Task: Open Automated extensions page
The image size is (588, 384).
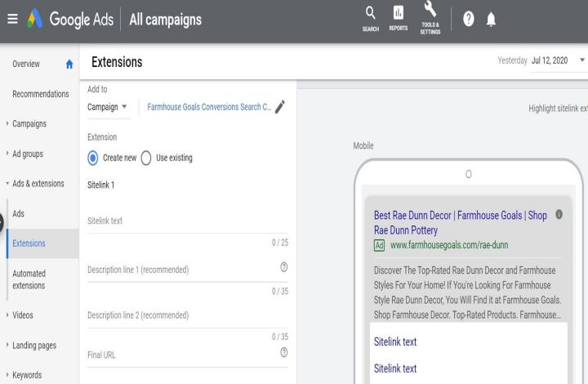Action: pyautogui.click(x=29, y=279)
